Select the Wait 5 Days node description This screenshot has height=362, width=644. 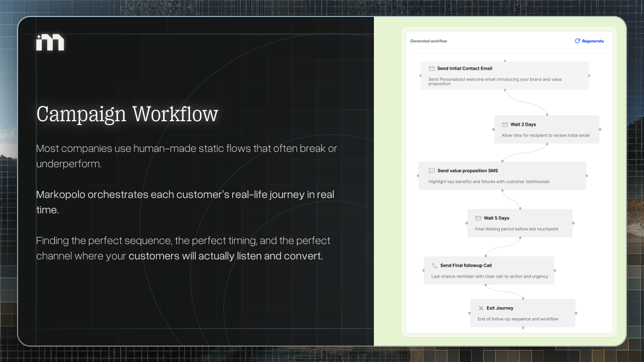517,229
